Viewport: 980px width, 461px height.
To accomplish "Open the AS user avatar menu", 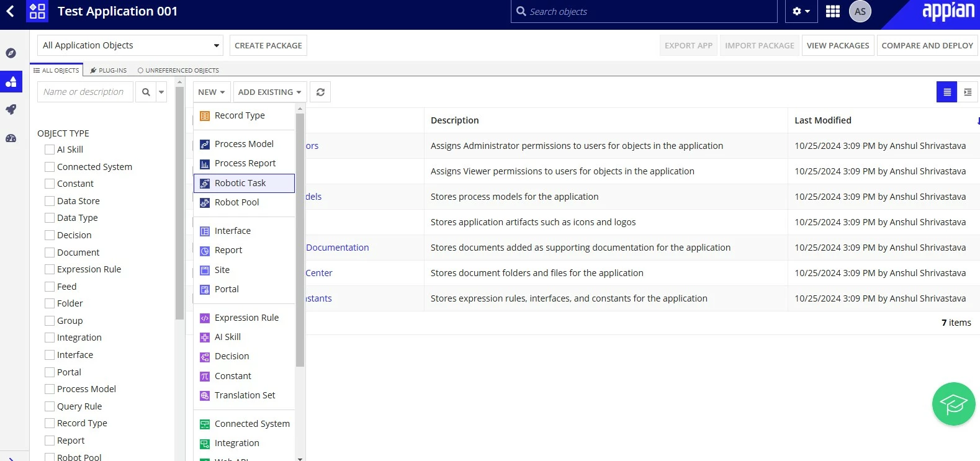I will [x=860, y=11].
